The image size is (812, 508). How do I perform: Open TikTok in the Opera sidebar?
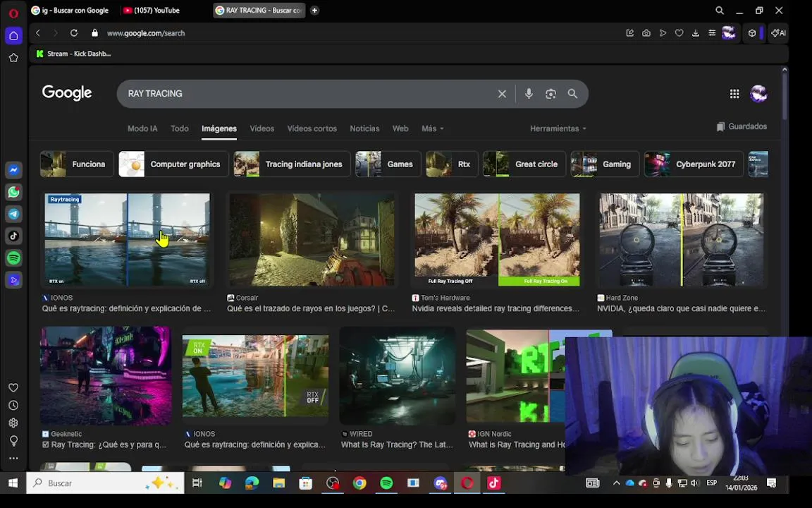(x=14, y=236)
